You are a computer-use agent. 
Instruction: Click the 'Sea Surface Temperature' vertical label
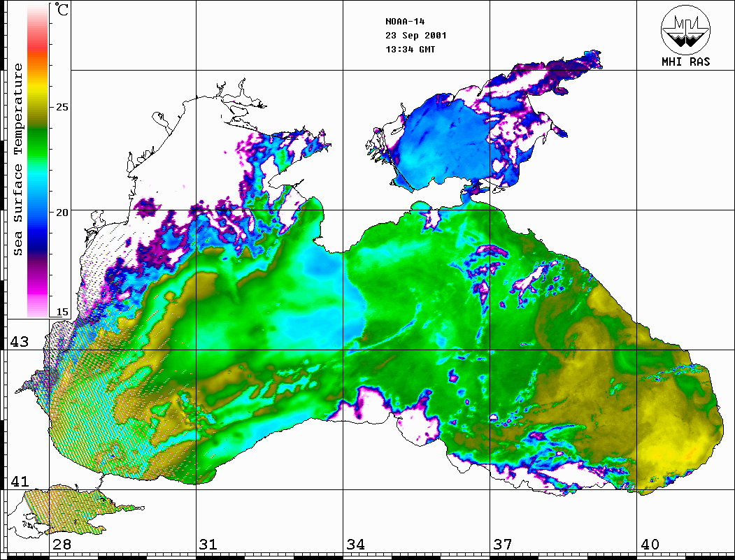[17, 160]
